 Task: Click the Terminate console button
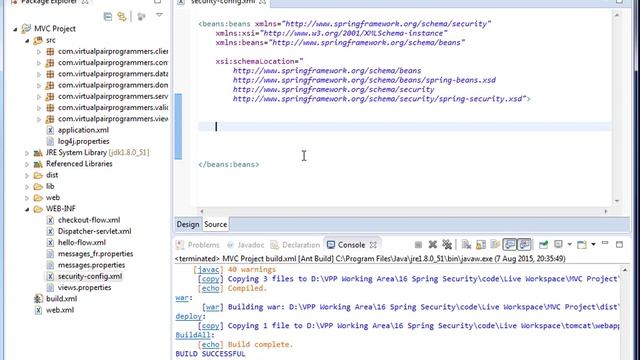418,245
